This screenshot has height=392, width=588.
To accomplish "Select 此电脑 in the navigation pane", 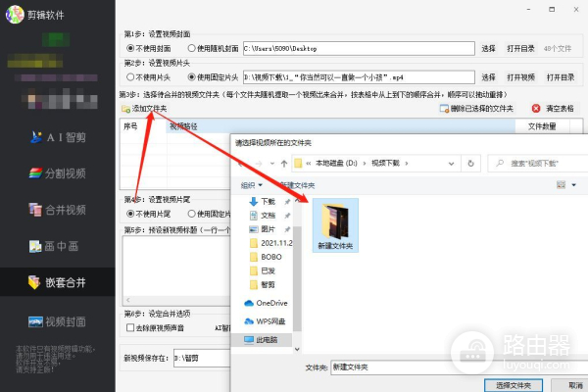I will 262,340.
